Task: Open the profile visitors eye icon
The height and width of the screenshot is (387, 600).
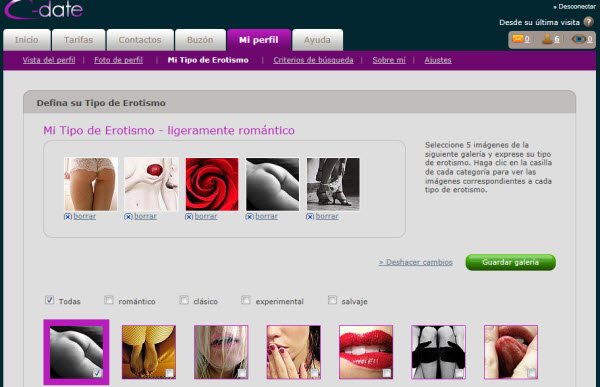Action: [579, 39]
